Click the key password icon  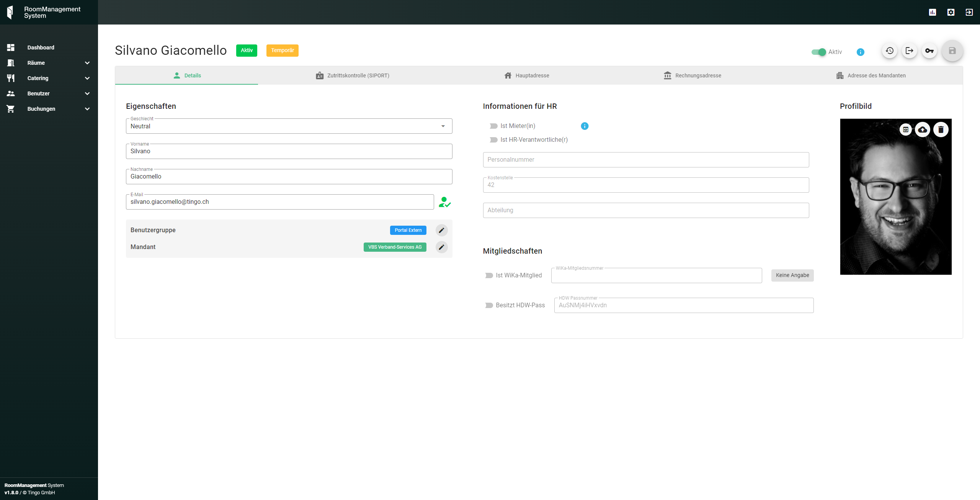929,51
